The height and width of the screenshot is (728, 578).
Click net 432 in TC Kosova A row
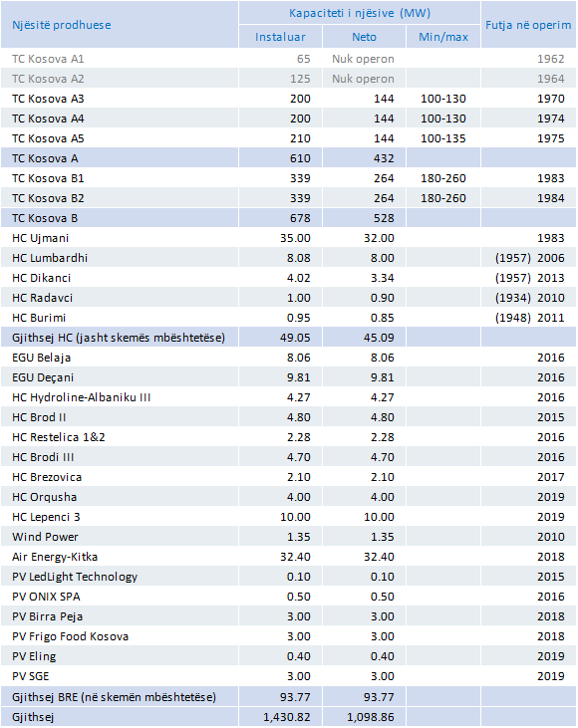coord(384,158)
